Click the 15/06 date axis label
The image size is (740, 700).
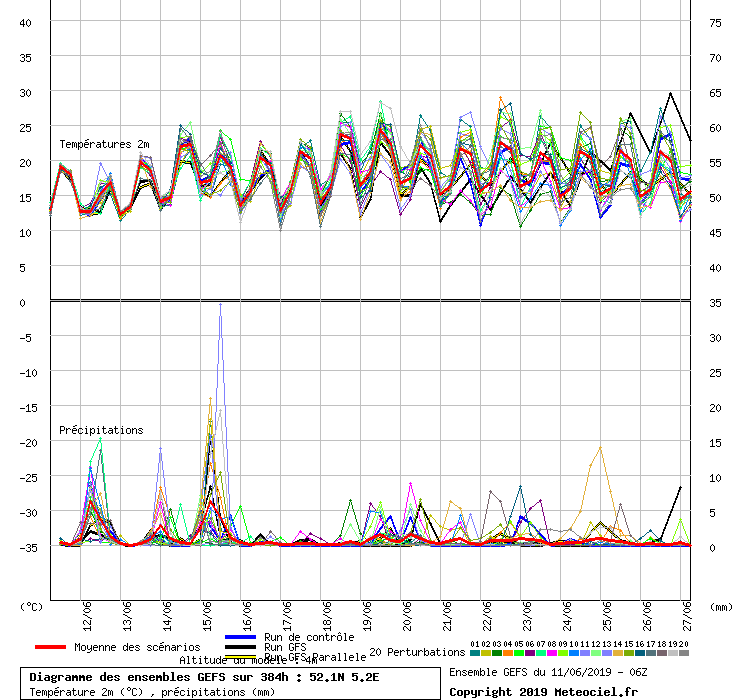coord(207,616)
